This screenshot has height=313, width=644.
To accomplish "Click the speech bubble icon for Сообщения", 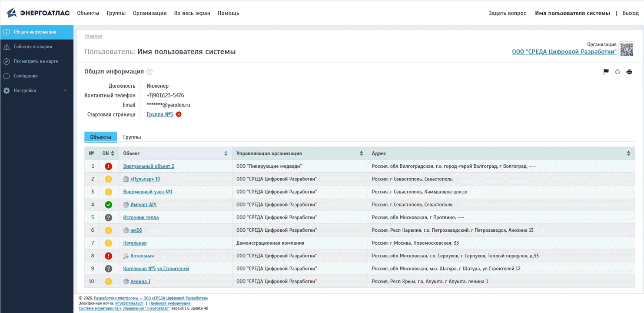I will [x=7, y=76].
